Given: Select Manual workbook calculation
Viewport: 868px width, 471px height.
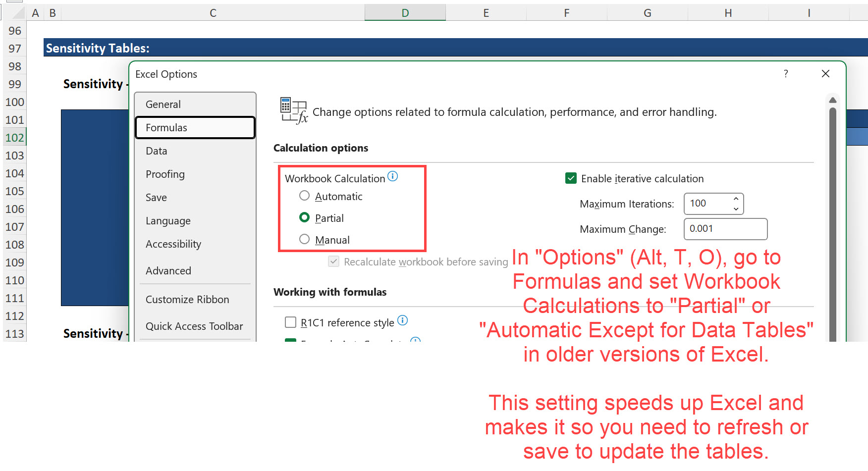Looking at the screenshot, I should click(x=304, y=240).
